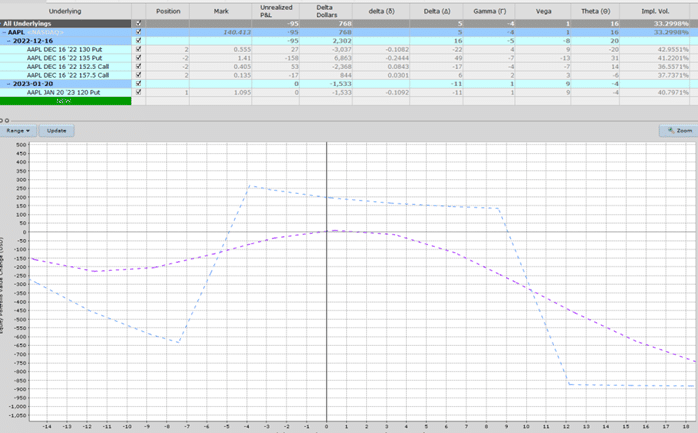The width and height of the screenshot is (698, 433).
Task: Click the -0.2444 delta cell
Action: coord(397,58)
